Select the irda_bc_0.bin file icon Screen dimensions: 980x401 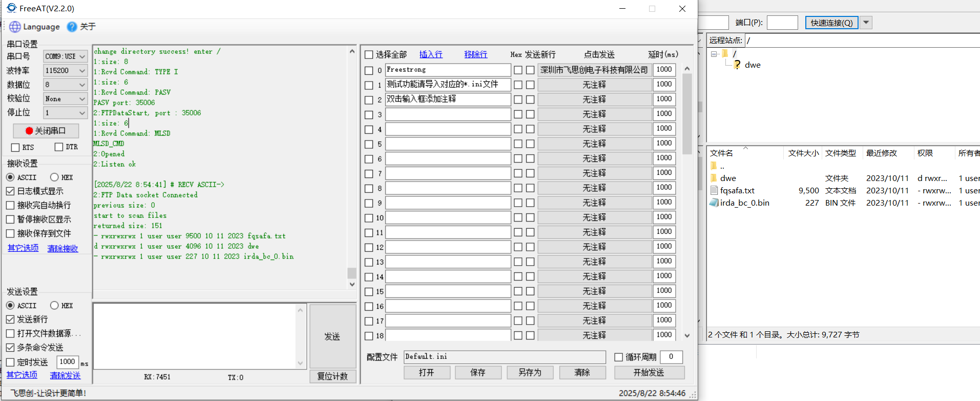point(714,203)
